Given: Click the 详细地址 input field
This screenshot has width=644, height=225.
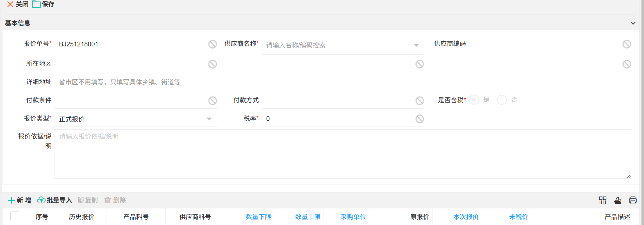Looking at the screenshot, I should 337,82.
